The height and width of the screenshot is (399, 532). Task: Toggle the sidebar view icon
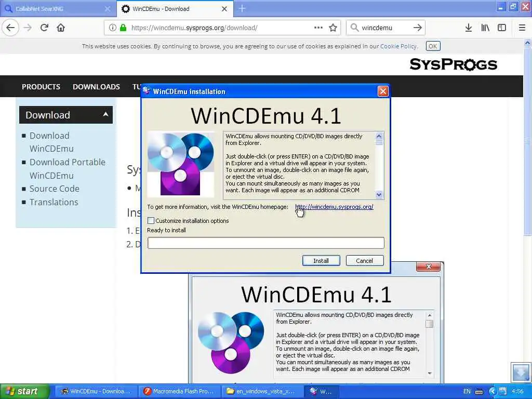click(x=502, y=28)
